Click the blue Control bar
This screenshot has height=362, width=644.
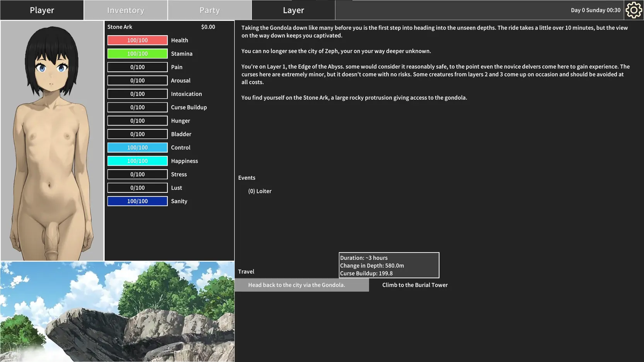pos(137,148)
